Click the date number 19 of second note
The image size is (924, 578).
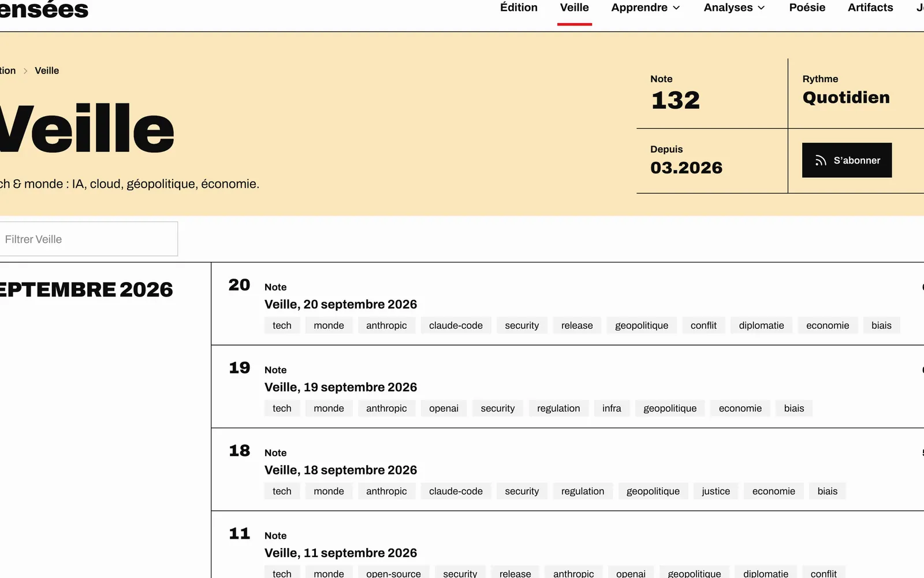tap(239, 368)
